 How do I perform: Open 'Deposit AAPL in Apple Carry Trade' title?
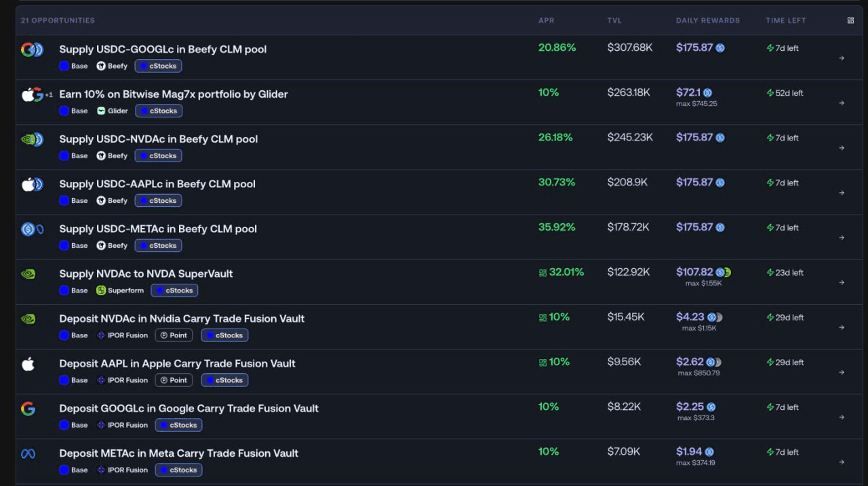[177, 364]
